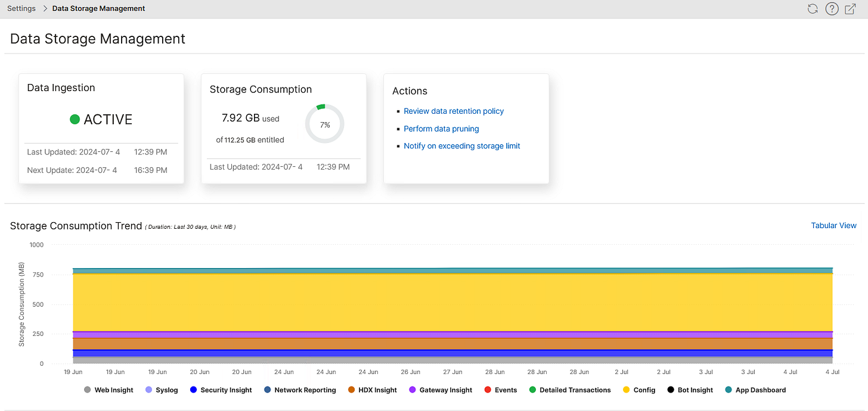The image size is (868, 411).
Task: Click blue Security Insight band in chart
Action: pos(452,353)
